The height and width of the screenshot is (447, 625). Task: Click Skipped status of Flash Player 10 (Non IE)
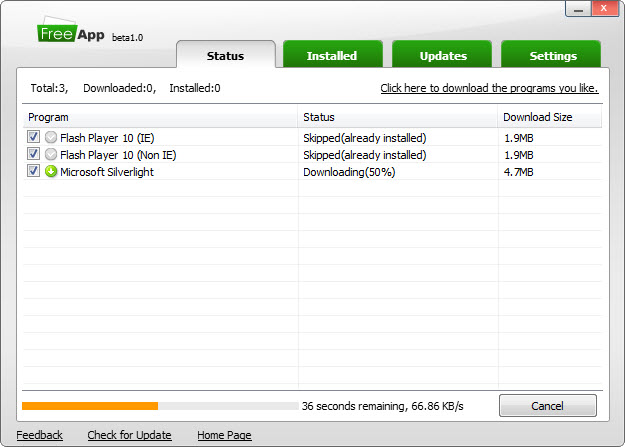pyautogui.click(x=365, y=155)
